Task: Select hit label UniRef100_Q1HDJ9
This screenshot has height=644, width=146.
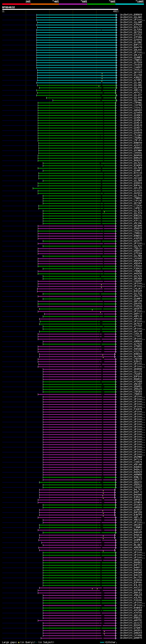Action: point(131,123)
